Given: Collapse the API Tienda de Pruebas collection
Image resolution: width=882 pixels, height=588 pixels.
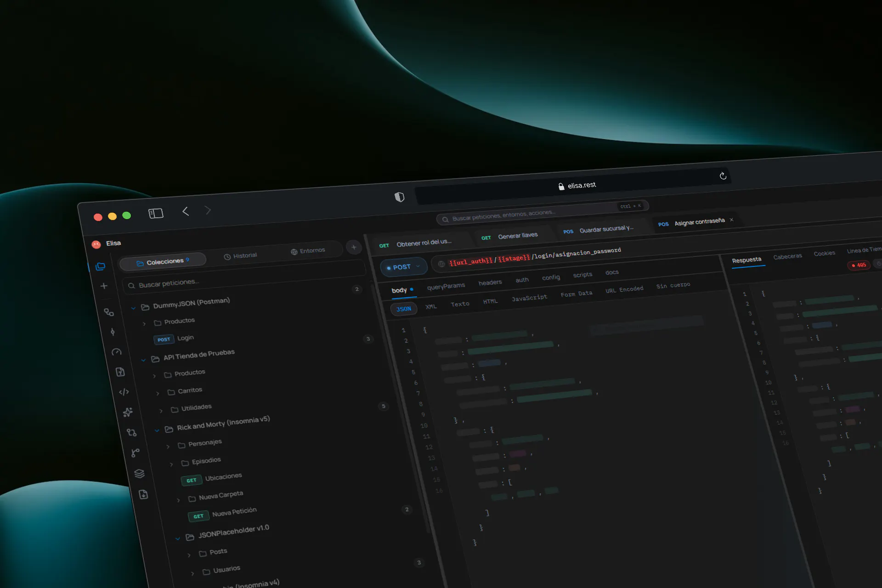Looking at the screenshot, I should (x=143, y=360).
